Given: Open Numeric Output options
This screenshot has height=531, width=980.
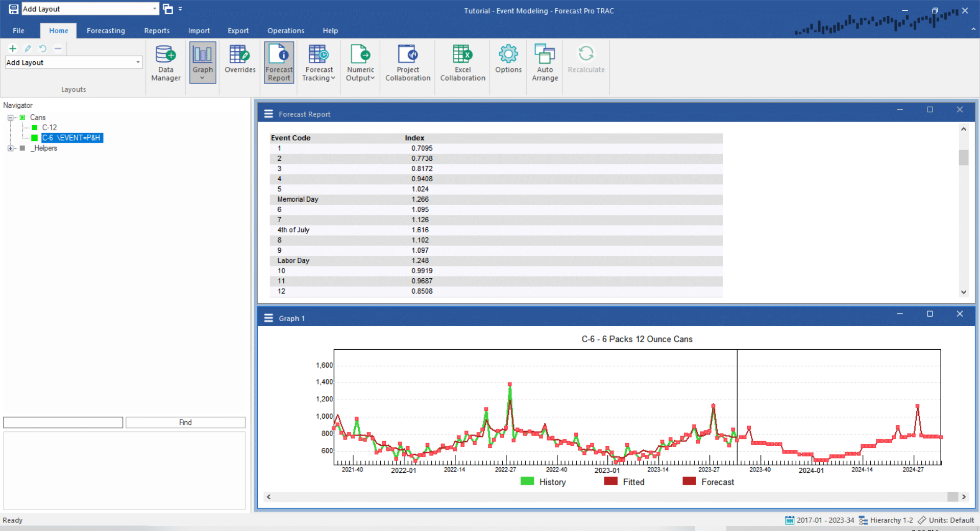Looking at the screenshot, I should pos(360,63).
